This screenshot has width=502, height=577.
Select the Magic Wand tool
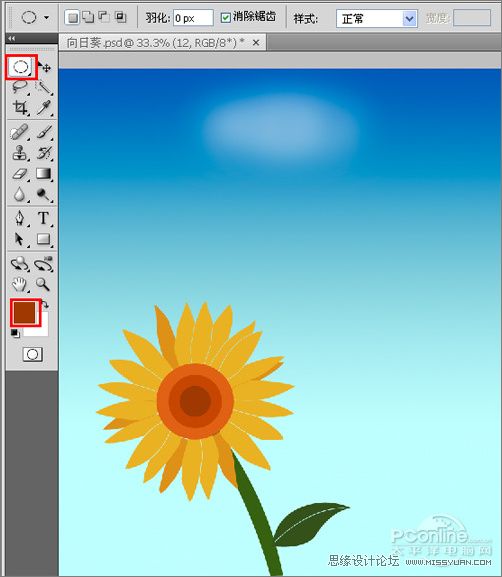click(x=44, y=88)
